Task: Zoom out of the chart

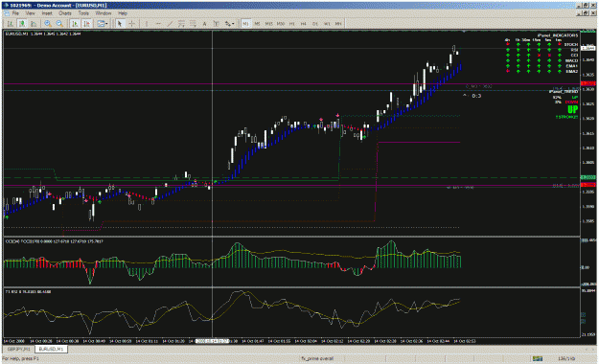Action: pos(59,24)
